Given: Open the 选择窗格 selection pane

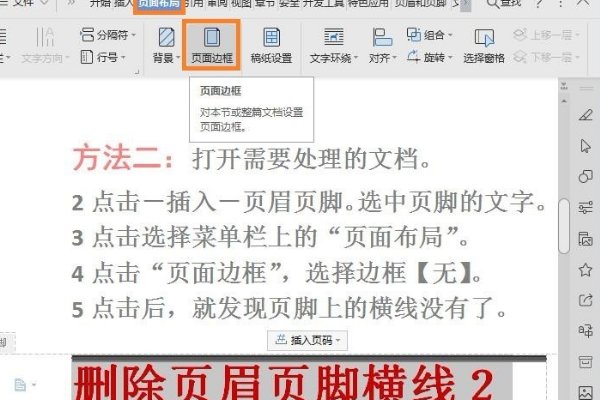Looking at the screenshot, I should click(x=484, y=46).
